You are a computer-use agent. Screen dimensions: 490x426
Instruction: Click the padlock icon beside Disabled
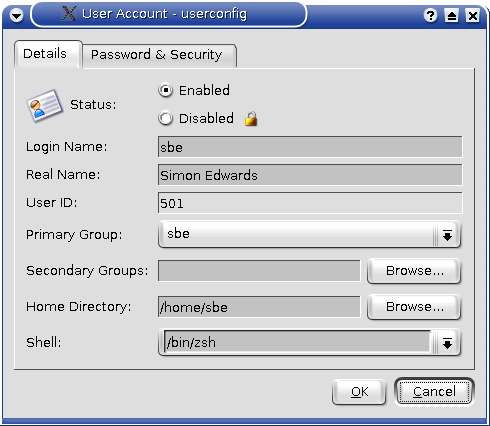tap(251, 119)
